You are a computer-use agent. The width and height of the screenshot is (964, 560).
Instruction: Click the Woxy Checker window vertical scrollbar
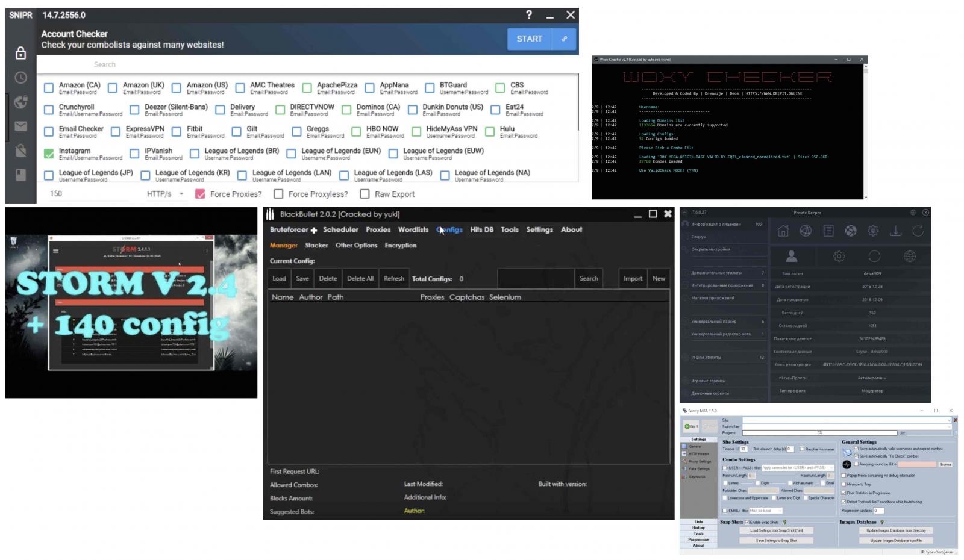866,128
